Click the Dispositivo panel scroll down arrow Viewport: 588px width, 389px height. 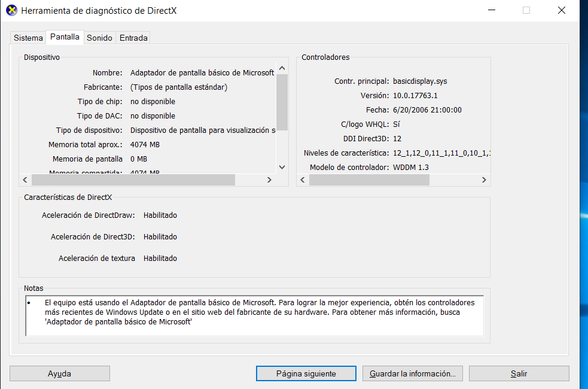point(282,168)
